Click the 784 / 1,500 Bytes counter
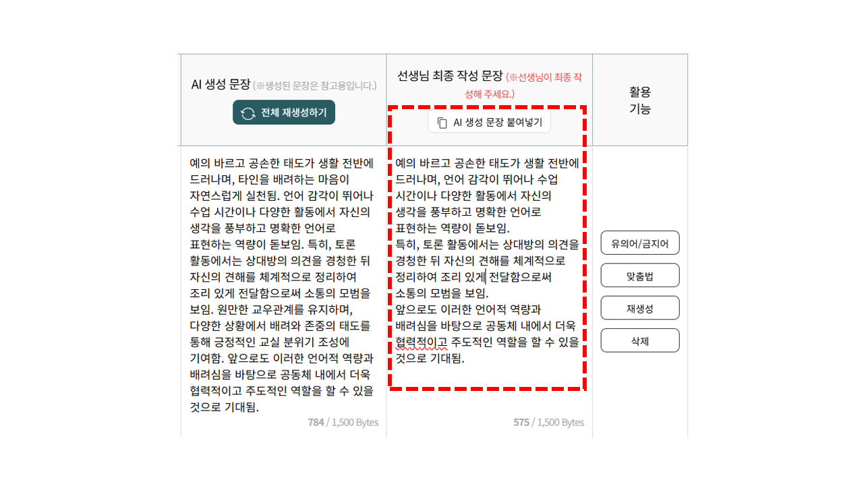Screen dimensions: 868x484 [343, 423]
